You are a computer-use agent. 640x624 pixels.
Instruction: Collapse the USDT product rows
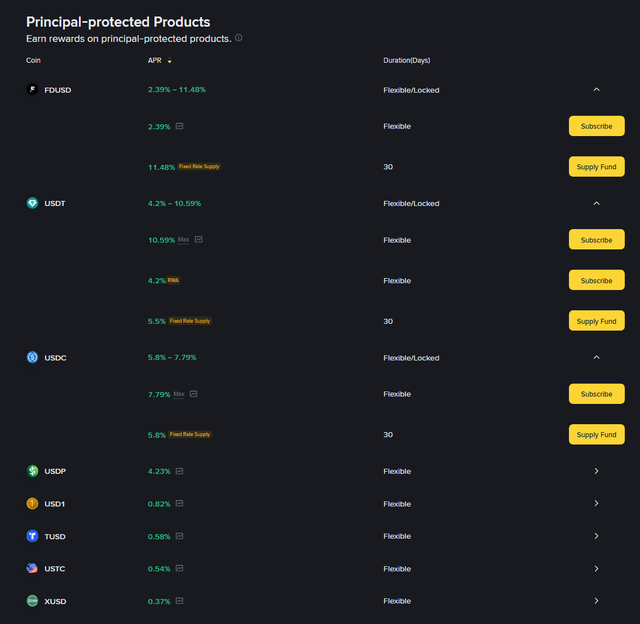pos(596,203)
